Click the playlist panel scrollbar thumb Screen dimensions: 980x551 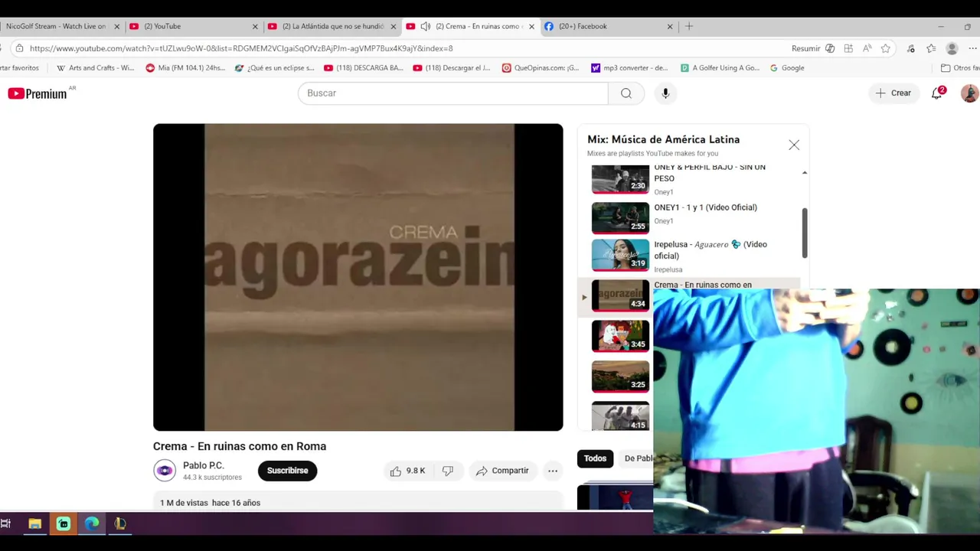click(x=805, y=233)
